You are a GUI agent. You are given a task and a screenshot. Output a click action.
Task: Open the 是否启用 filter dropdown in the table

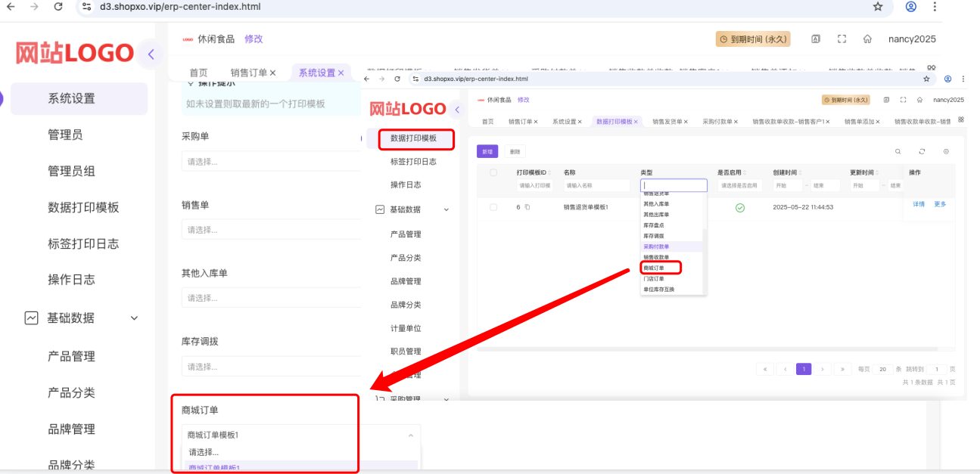(740, 185)
